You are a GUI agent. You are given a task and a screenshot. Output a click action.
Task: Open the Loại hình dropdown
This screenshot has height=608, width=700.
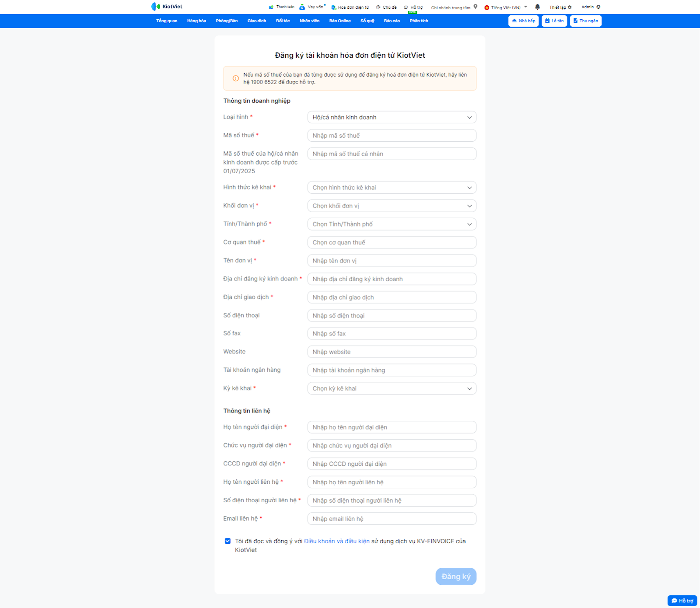pos(392,117)
